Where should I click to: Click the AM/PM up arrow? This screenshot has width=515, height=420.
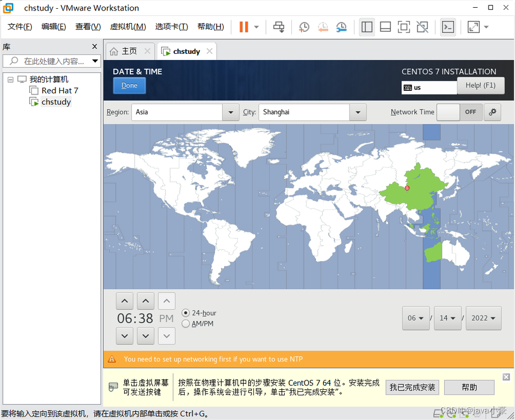167,301
